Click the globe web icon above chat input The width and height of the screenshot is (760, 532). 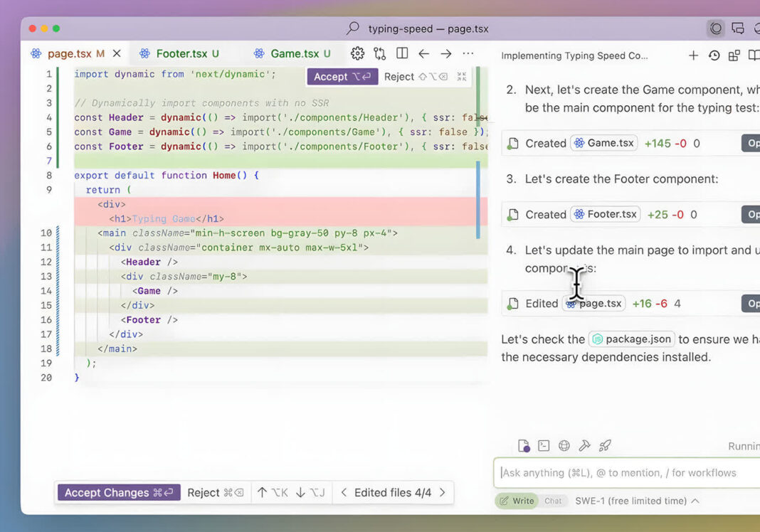[564, 446]
